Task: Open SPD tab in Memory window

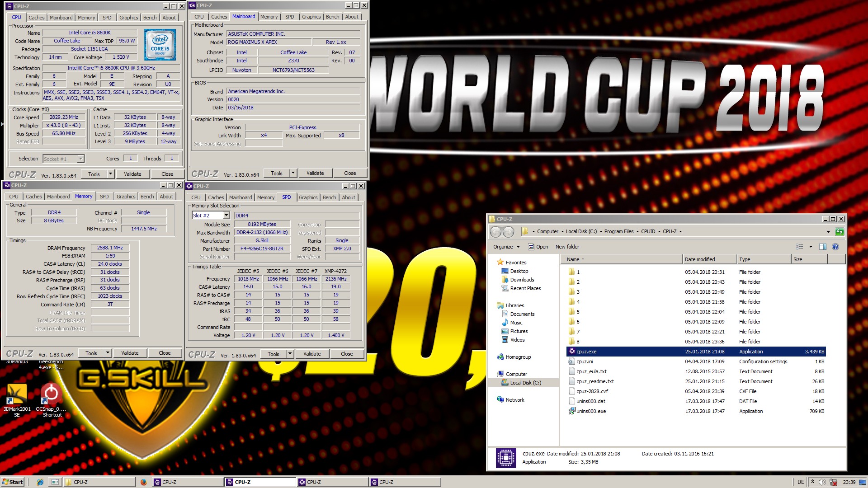Action: coord(104,197)
